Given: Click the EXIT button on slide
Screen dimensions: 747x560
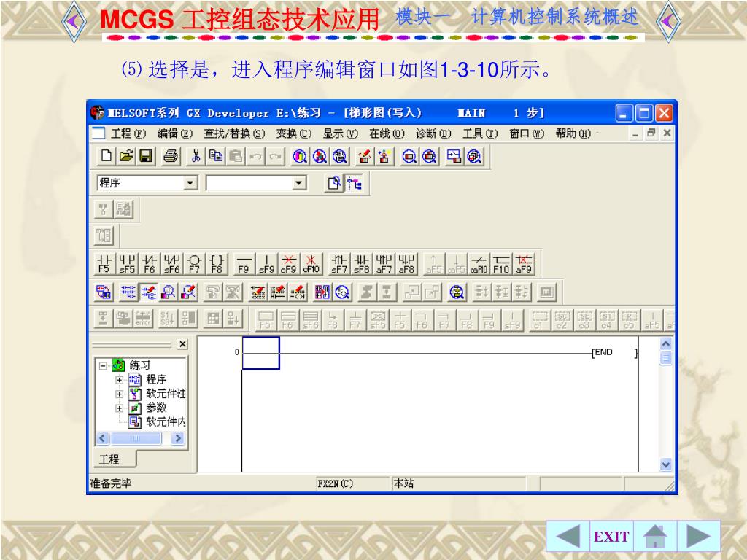Looking at the screenshot, I should (611, 537).
